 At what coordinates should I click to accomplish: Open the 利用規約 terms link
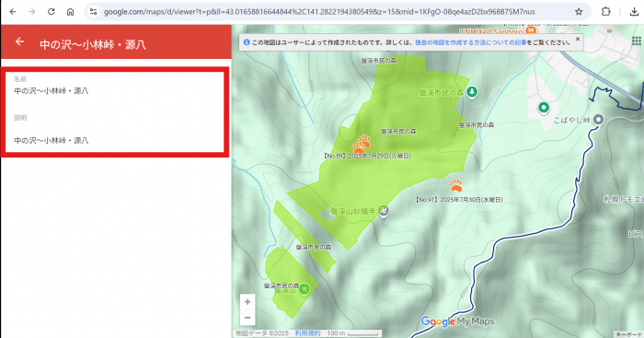point(307,333)
